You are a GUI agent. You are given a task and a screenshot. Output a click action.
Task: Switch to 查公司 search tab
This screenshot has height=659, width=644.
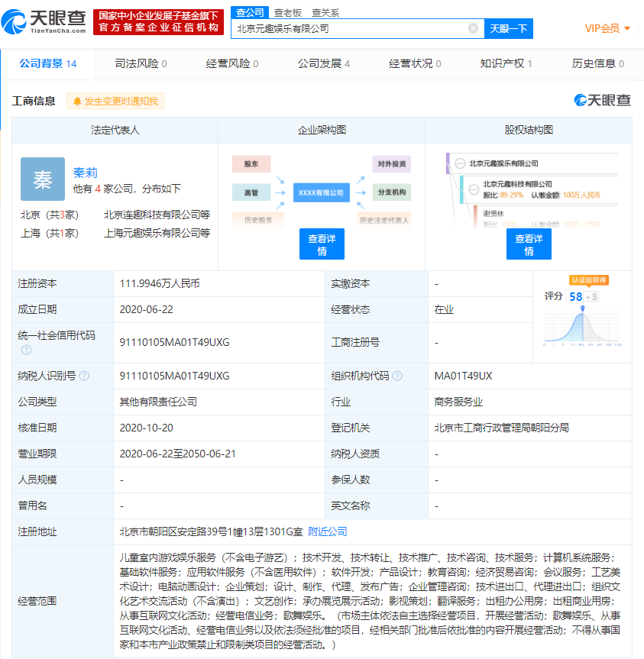click(250, 13)
